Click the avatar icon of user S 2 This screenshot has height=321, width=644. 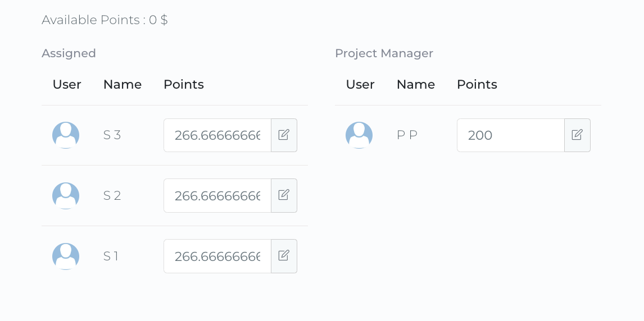pyautogui.click(x=66, y=195)
